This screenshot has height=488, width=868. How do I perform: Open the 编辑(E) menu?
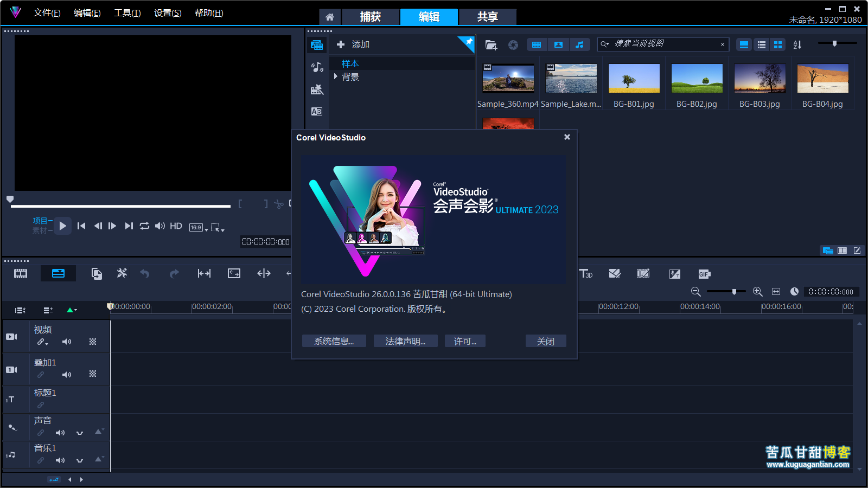coord(87,13)
